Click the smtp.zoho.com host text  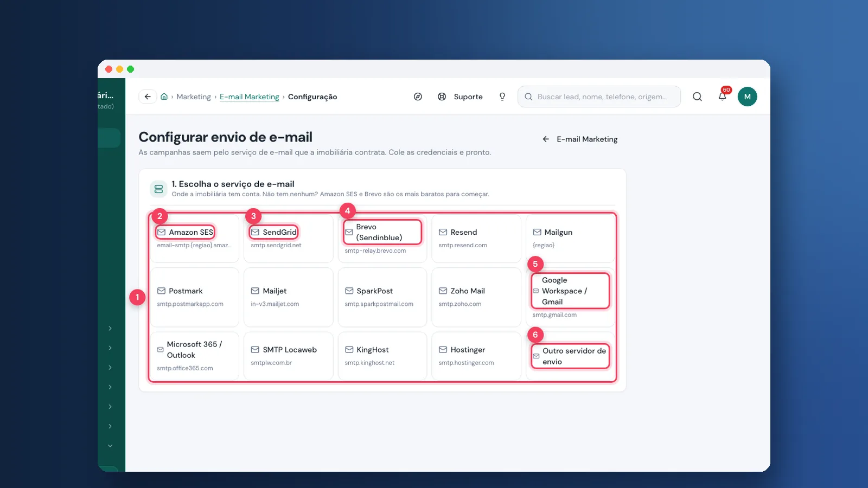tap(460, 304)
